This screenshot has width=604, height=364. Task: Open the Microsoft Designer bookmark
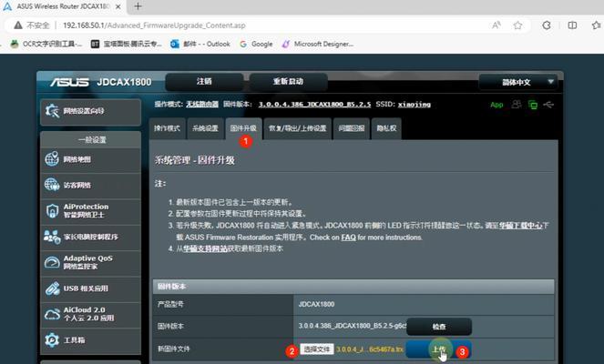pos(318,44)
